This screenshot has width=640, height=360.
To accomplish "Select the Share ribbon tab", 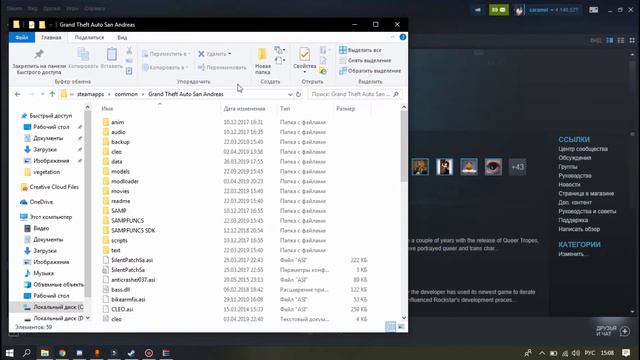I will point(89,37).
